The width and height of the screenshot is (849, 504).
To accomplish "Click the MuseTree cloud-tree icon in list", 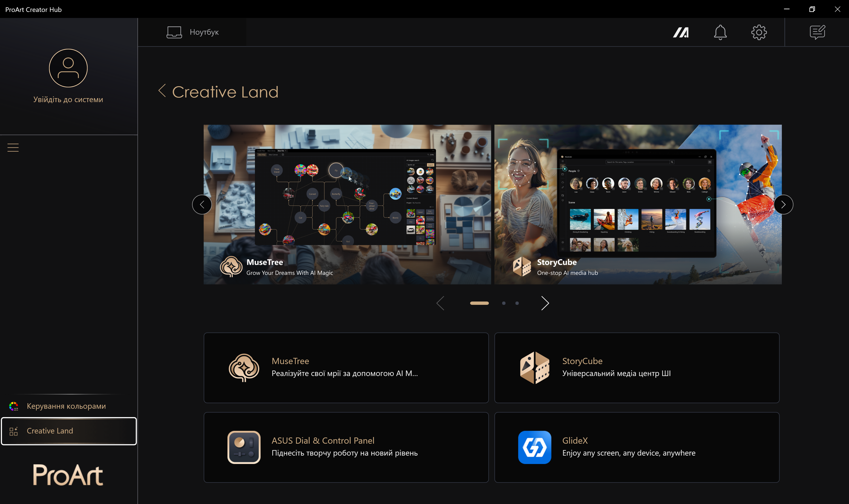I will (x=244, y=368).
